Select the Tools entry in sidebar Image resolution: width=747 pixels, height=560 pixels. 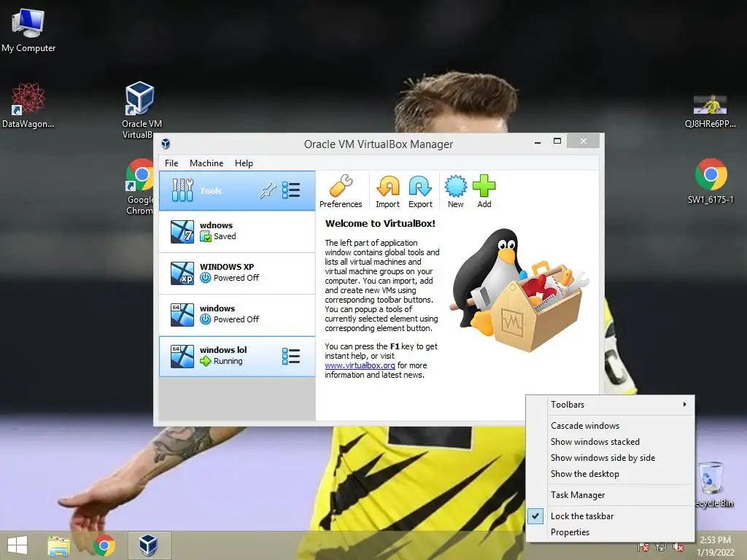tap(237, 191)
